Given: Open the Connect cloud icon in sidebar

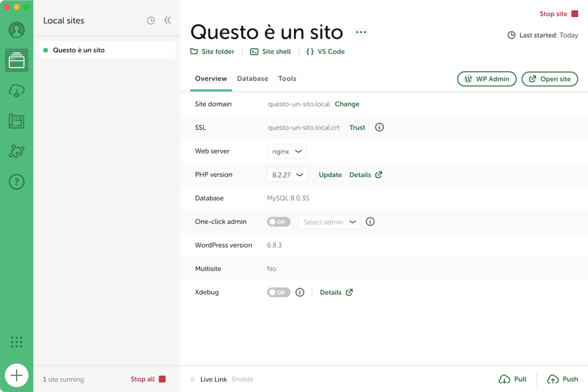Looking at the screenshot, I should [17, 91].
